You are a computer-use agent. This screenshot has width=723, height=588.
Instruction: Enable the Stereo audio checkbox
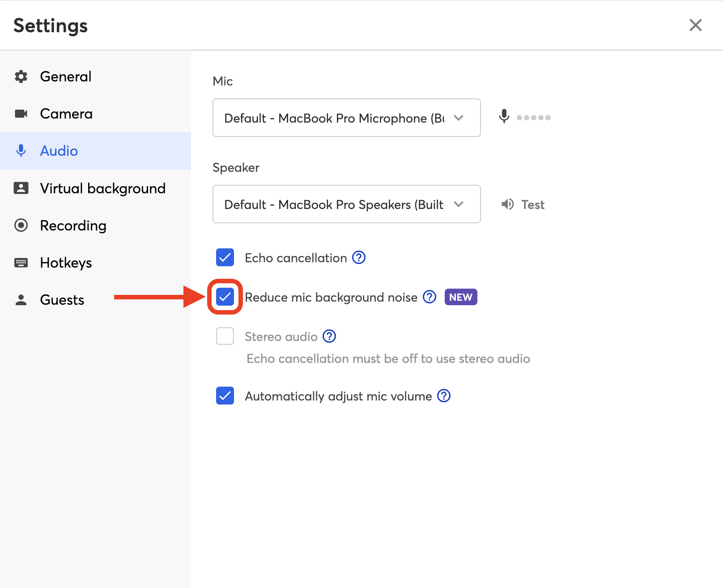click(x=225, y=336)
